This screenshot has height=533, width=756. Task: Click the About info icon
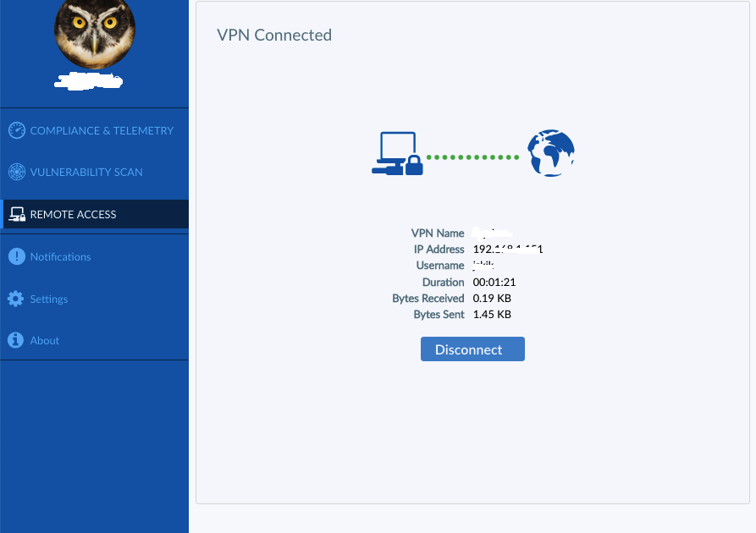coord(16,340)
